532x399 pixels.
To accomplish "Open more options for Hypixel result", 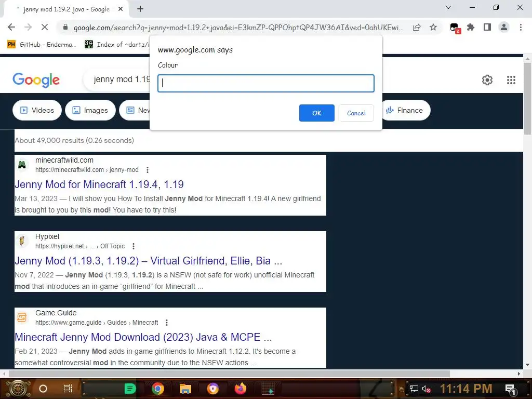I will [134, 246].
